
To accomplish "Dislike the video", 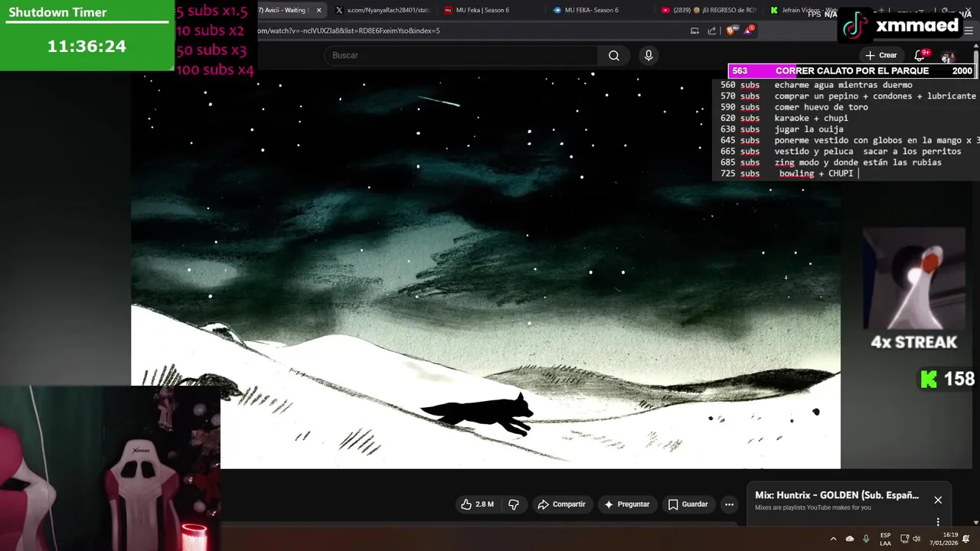I will click(514, 504).
